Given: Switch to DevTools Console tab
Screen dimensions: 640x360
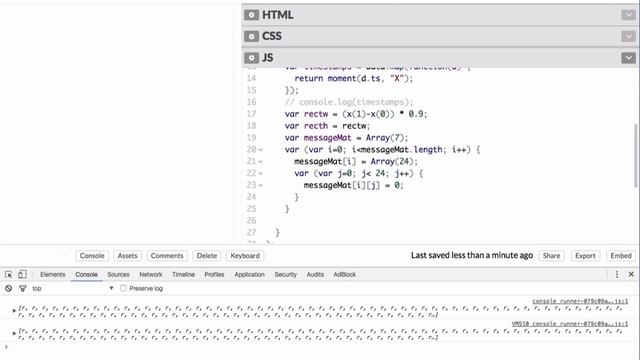Looking at the screenshot, I should click(x=87, y=274).
